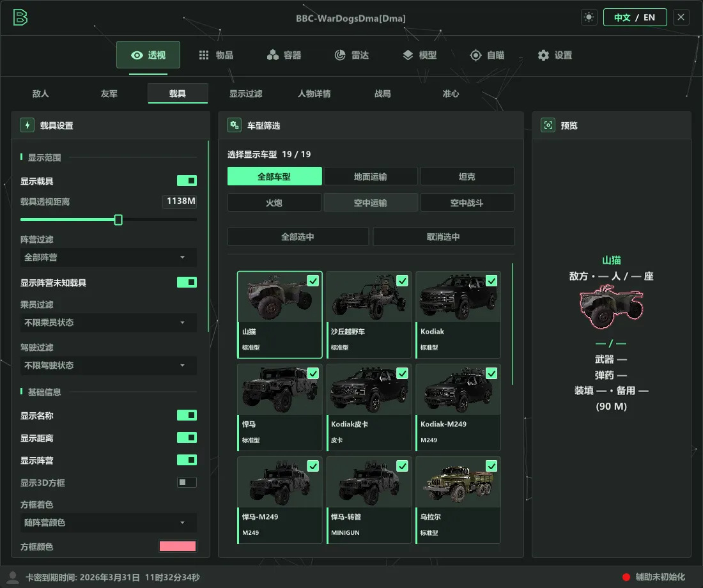Open the 战局 sub-tab

coord(382,94)
